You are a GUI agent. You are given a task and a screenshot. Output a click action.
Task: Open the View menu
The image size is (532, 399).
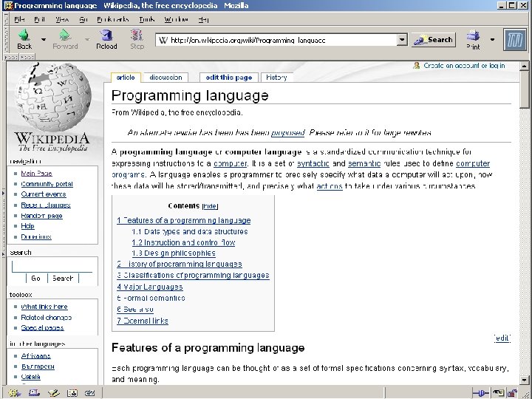click(x=62, y=19)
